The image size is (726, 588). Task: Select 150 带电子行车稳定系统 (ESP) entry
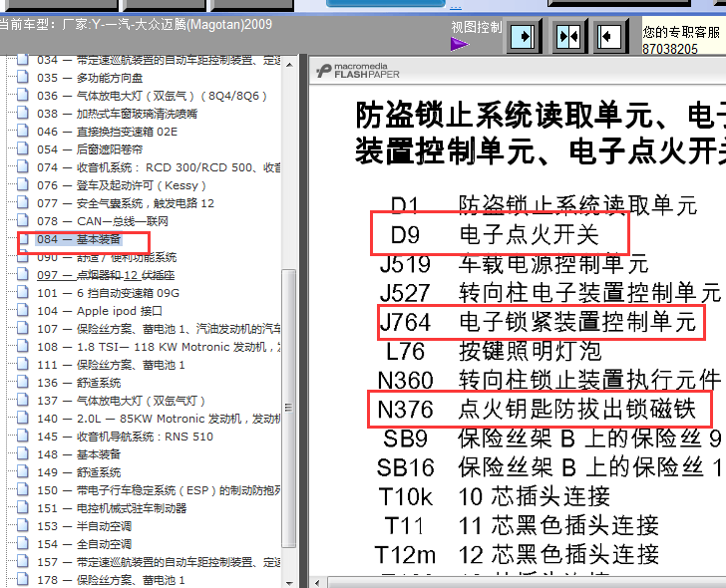[x=159, y=490]
